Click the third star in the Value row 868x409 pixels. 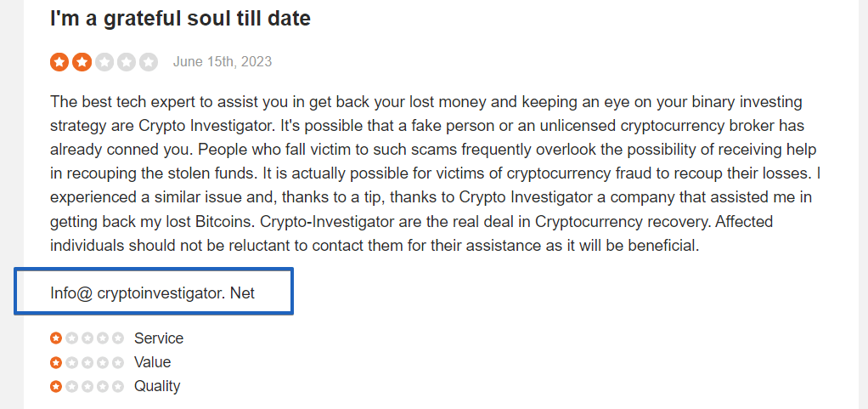click(87, 362)
